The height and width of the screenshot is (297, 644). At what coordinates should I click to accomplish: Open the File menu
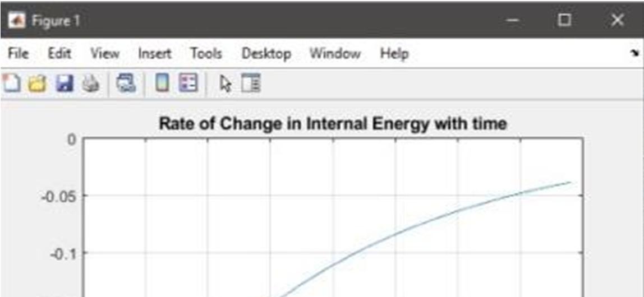coord(18,53)
